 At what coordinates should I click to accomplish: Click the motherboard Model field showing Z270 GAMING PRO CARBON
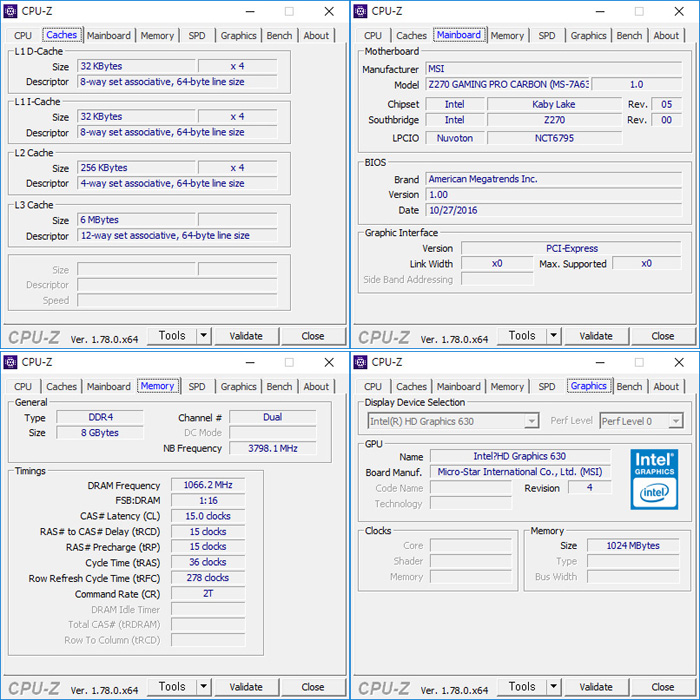tap(506, 85)
